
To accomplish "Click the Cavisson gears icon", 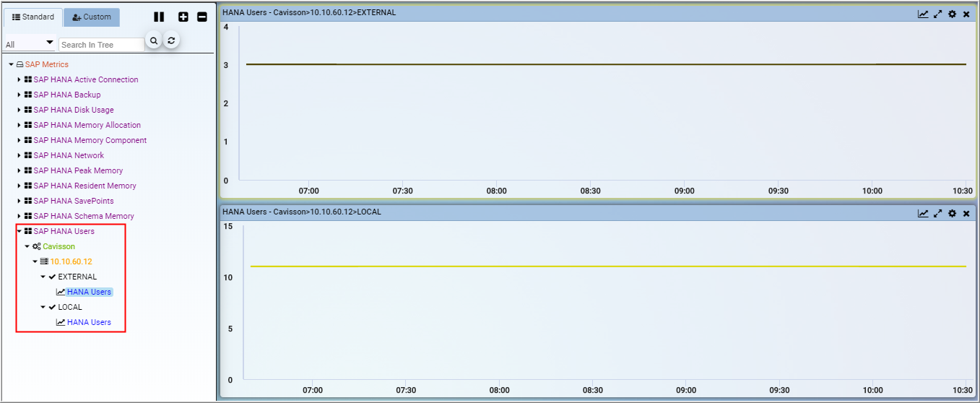I will [x=36, y=247].
